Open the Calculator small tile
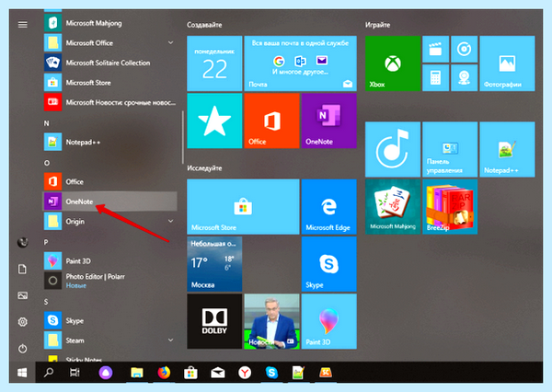The width and height of the screenshot is (552, 392). click(435, 78)
